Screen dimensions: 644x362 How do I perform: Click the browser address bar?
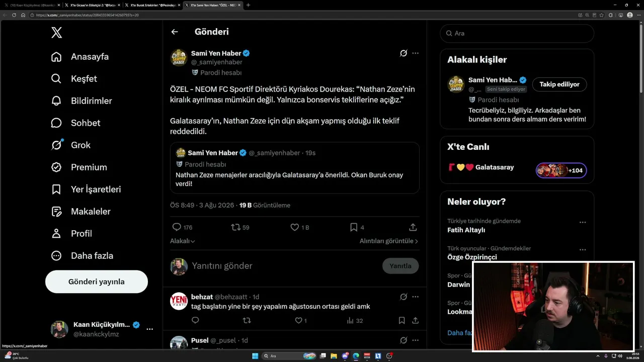(302, 15)
